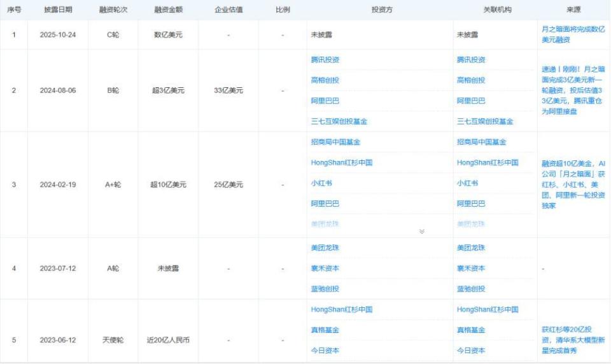Open 小红书 in the 投资方 column
The height and width of the screenshot is (364, 611).
pos(321,183)
